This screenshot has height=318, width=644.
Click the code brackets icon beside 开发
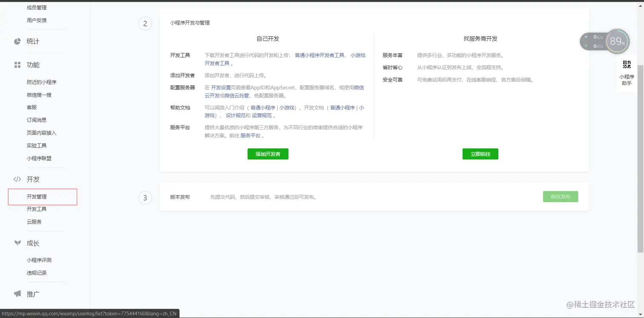(x=17, y=179)
